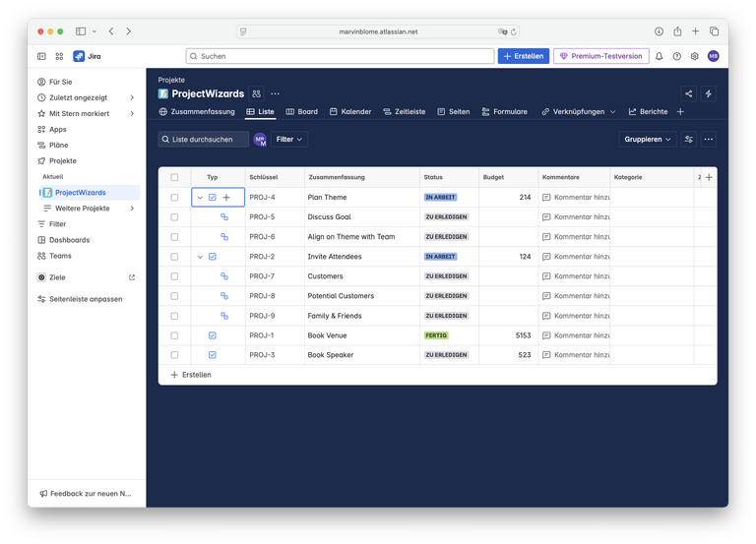Open the Berichte tab
Image resolution: width=756 pixels, height=544 pixels.
(x=648, y=112)
